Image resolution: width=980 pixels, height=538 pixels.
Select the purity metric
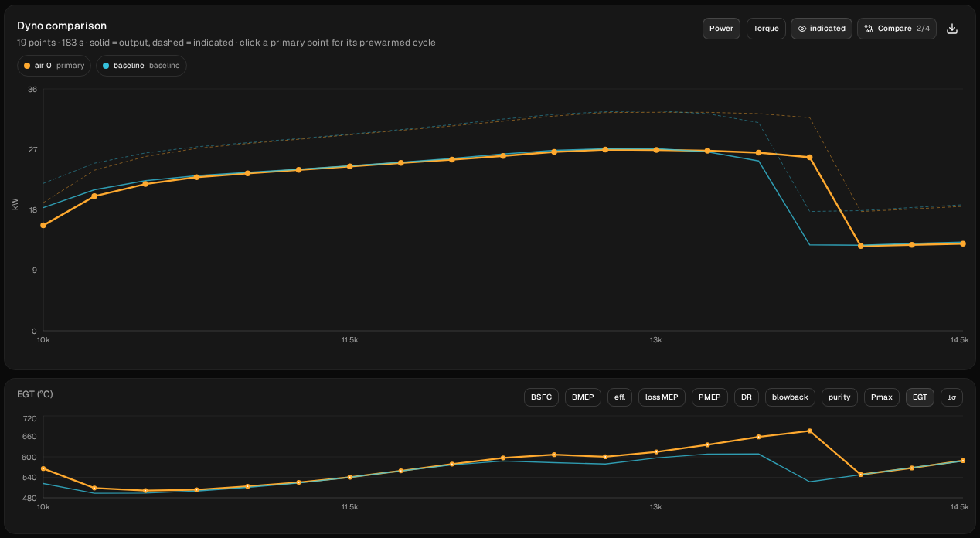pos(839,397)
